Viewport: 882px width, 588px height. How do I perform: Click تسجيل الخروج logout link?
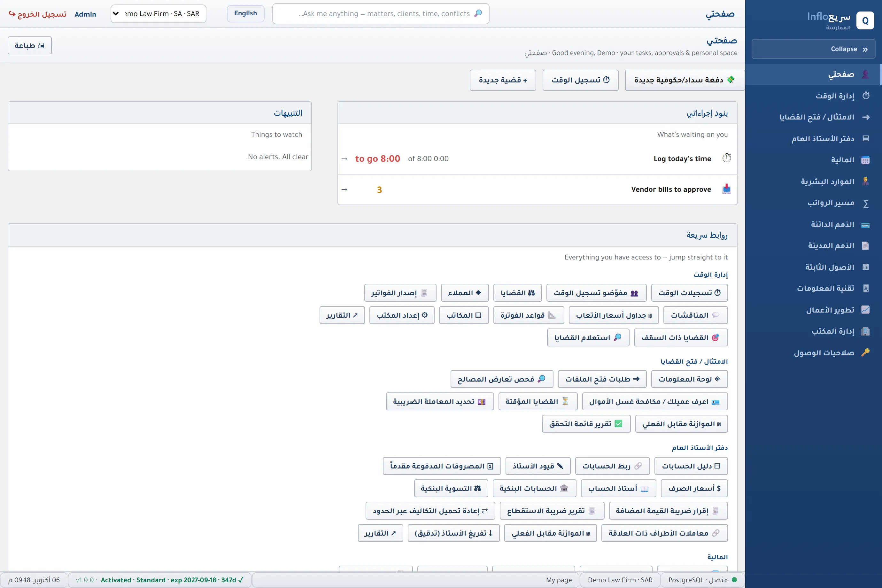[37, 14]
